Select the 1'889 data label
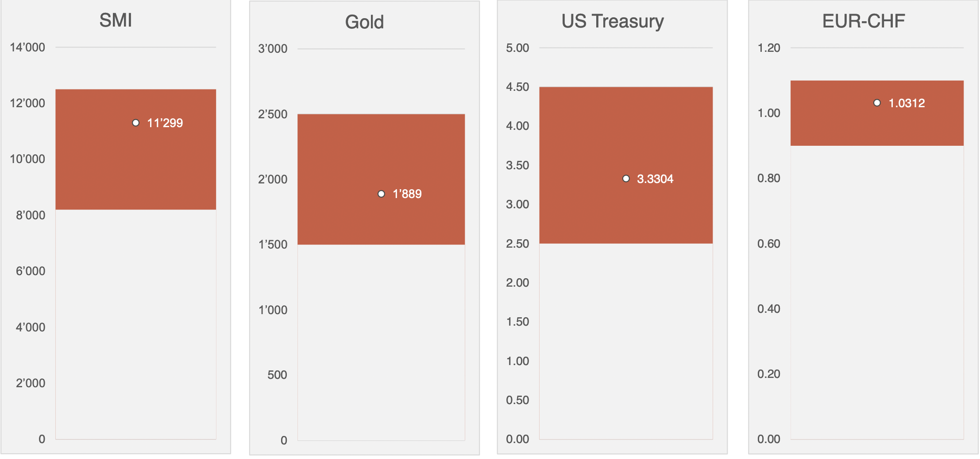This screenshot has width=980, height=459. point(407,194)
